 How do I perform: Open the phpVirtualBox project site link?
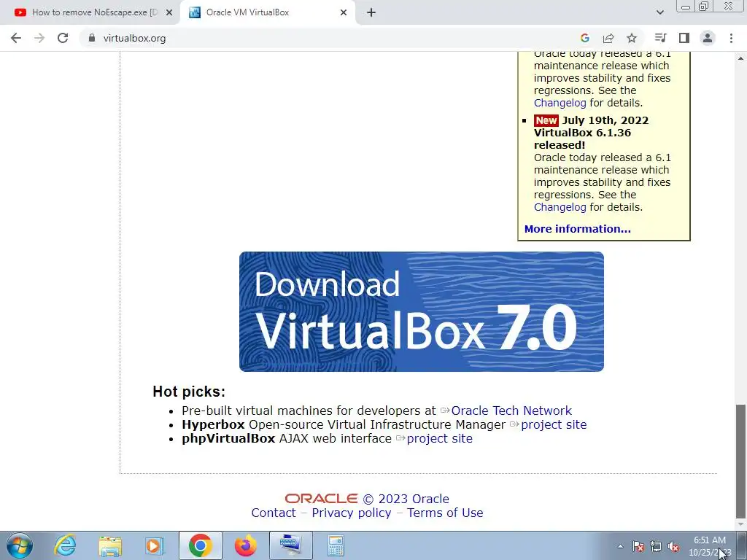(x=439, y=438)
